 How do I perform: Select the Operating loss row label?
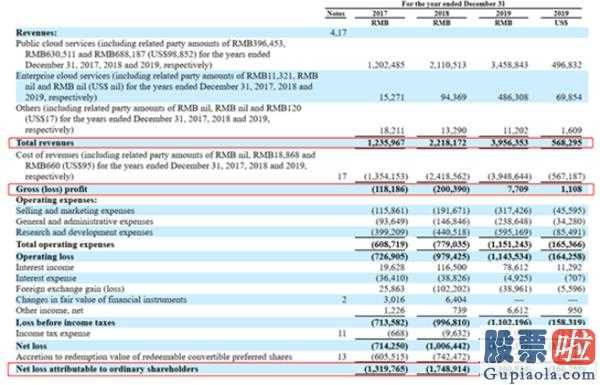coord(45,256)
